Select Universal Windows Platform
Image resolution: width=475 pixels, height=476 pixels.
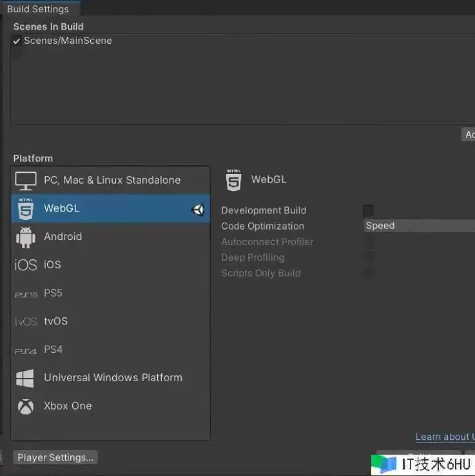point(110,378)
